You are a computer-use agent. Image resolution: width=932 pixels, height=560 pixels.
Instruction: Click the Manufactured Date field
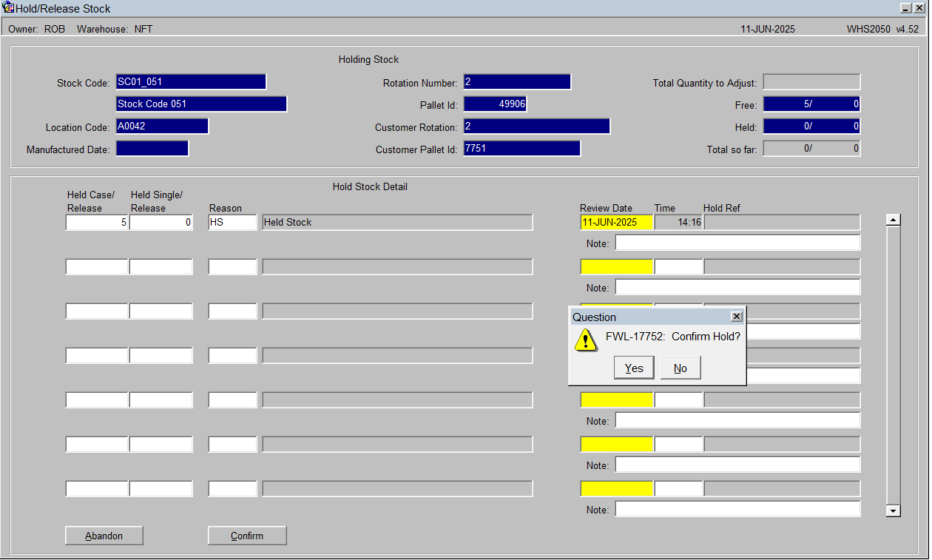[152, 148]
